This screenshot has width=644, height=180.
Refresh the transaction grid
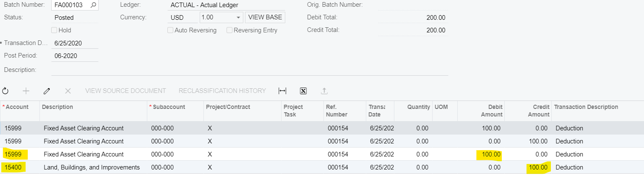click(5, 91)
